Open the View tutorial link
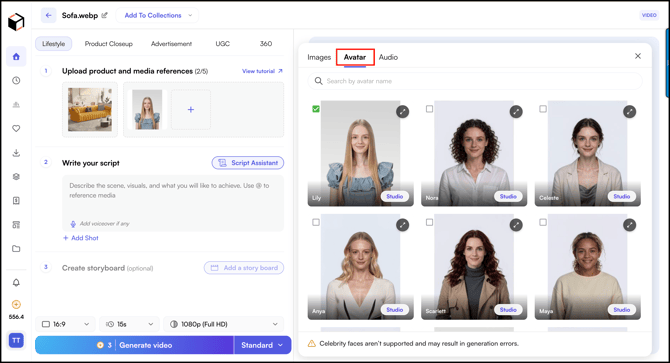Viewport: 670px width, 363px height. (x=262, y=71)
